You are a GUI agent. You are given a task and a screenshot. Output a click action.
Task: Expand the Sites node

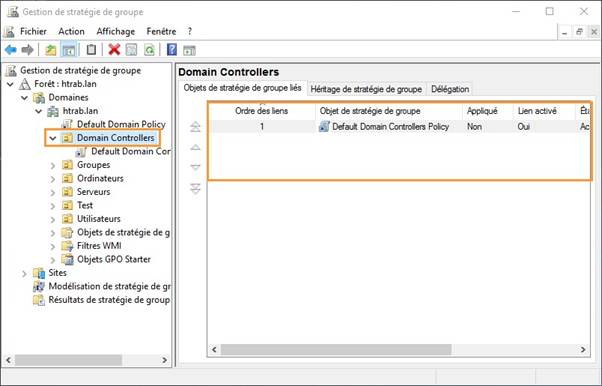pos(25,273)
